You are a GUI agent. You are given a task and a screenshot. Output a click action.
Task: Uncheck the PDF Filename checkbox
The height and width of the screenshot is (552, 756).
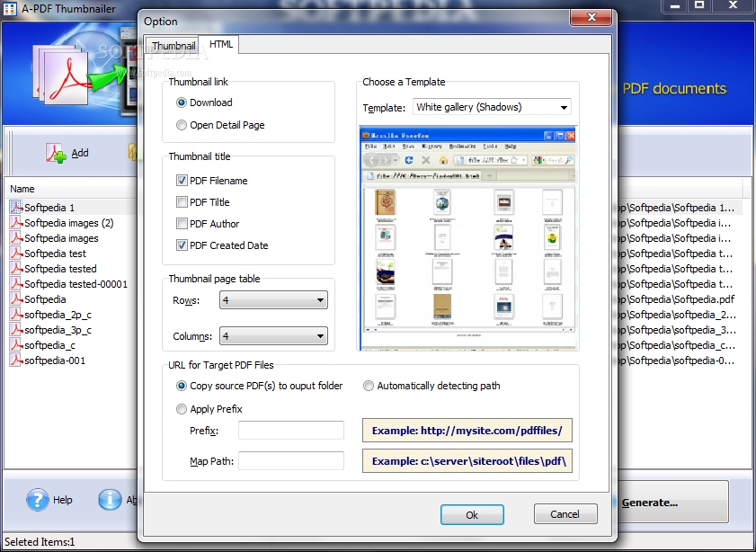(182, 181)
